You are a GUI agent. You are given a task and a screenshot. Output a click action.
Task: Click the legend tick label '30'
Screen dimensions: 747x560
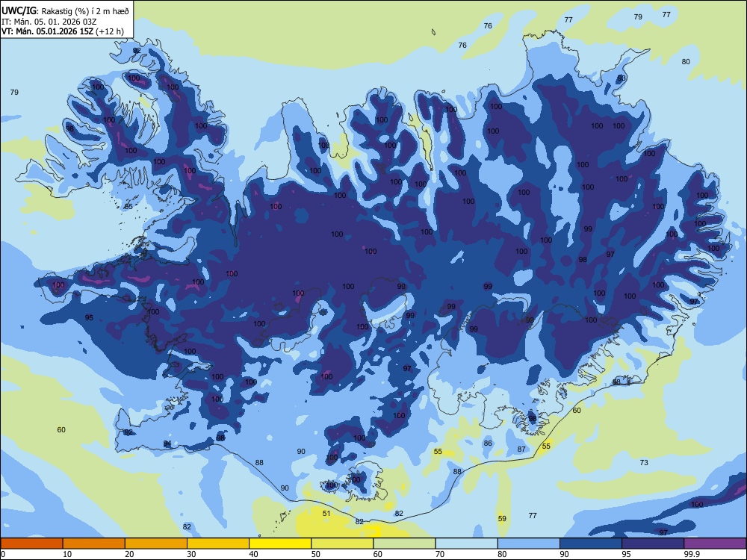(191, 554)
